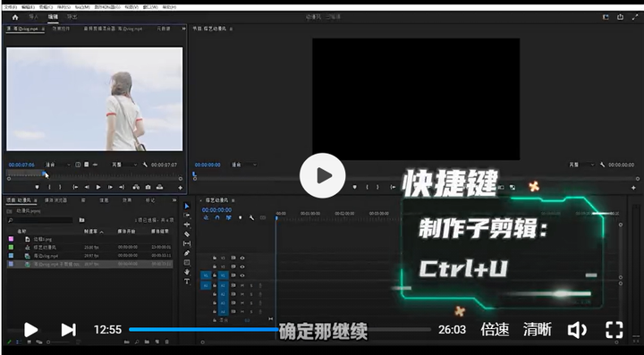The height and width of the screenshot is (355, 644).
Task: Click Export Frame camera in Source monitor
Action: click(x=148, y=187)
